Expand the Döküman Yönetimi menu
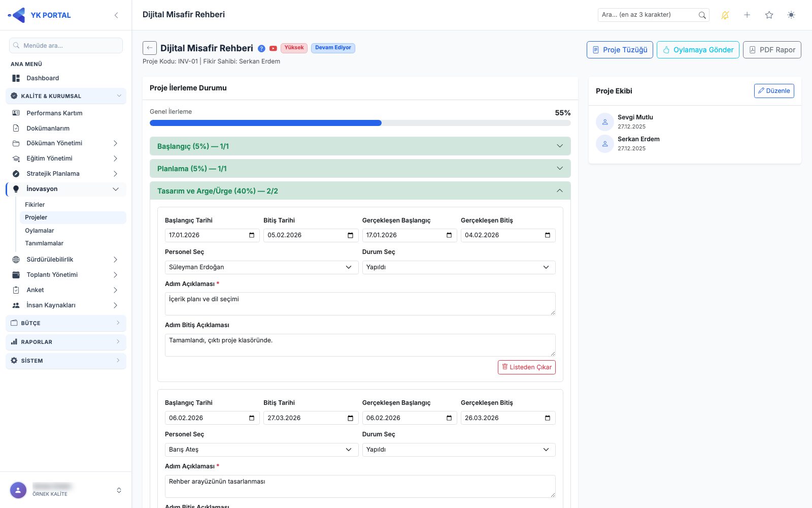The height and width of the screenshot is (508, 812). coord(66,143)
